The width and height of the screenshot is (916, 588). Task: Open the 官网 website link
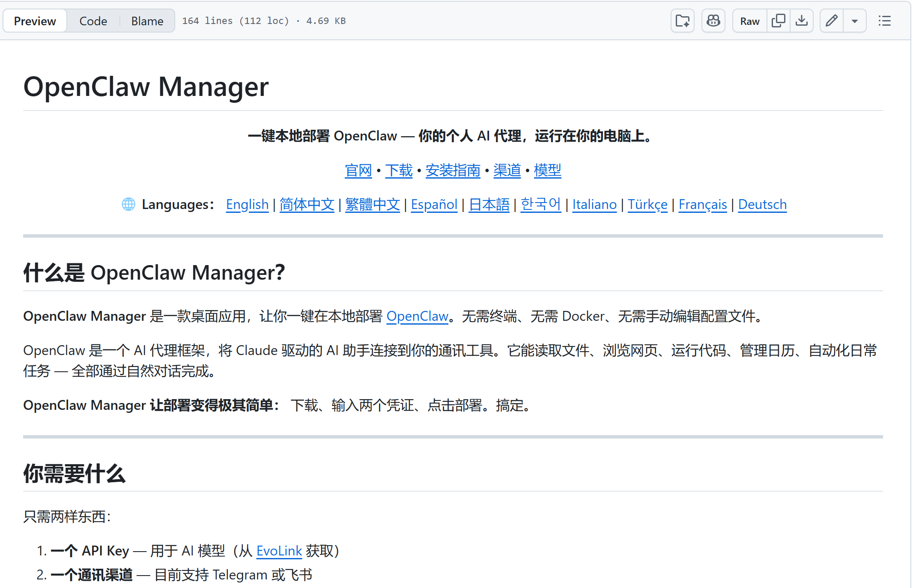click(x=358, y=170)
